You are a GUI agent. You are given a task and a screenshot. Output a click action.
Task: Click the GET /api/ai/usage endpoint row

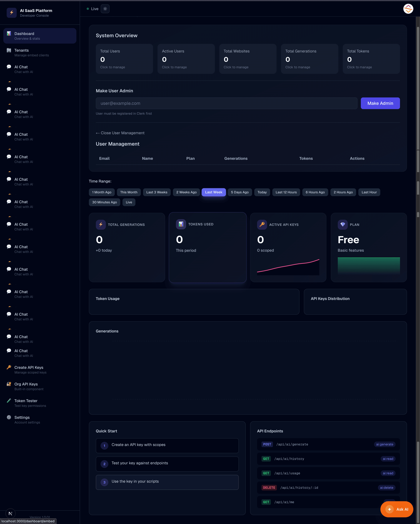click(x=328, y=473)
